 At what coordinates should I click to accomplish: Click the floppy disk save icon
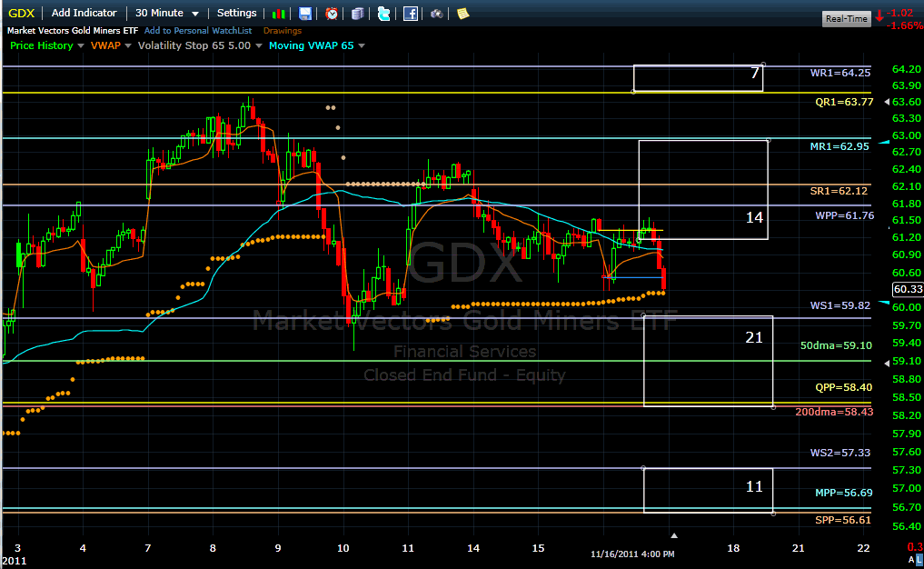(305, 14)
